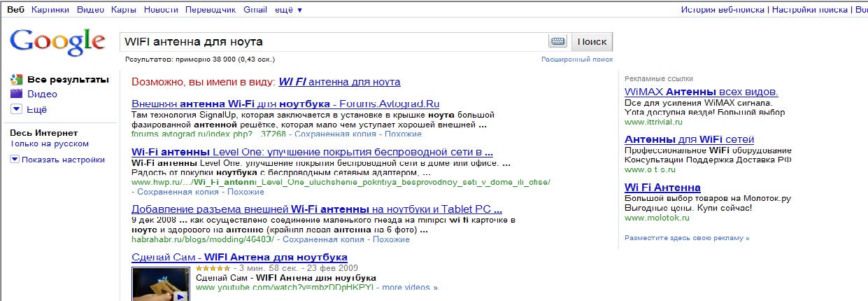Open 'История веб-поиска' link

tap(723, 10)
